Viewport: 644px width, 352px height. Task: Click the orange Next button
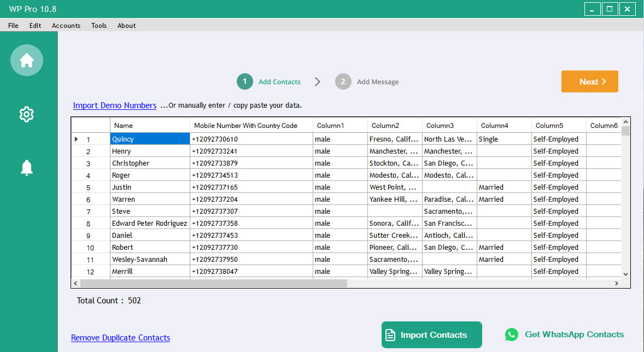pyautogui.click(x=590, y=82)
